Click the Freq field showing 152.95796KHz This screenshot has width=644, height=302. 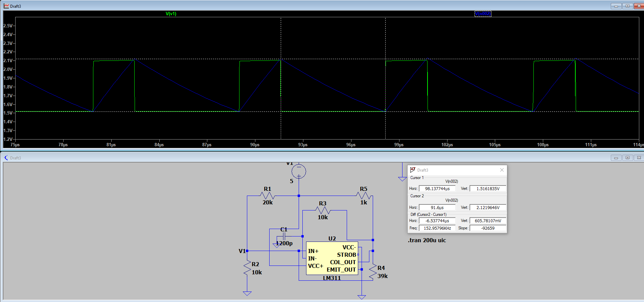click(437, 228)
